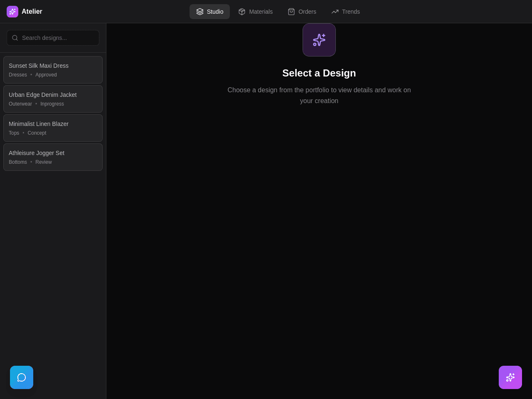Select the Athleisure Jogger Set design
This screenshot has height=399, width=532.
tap(53, 157)
